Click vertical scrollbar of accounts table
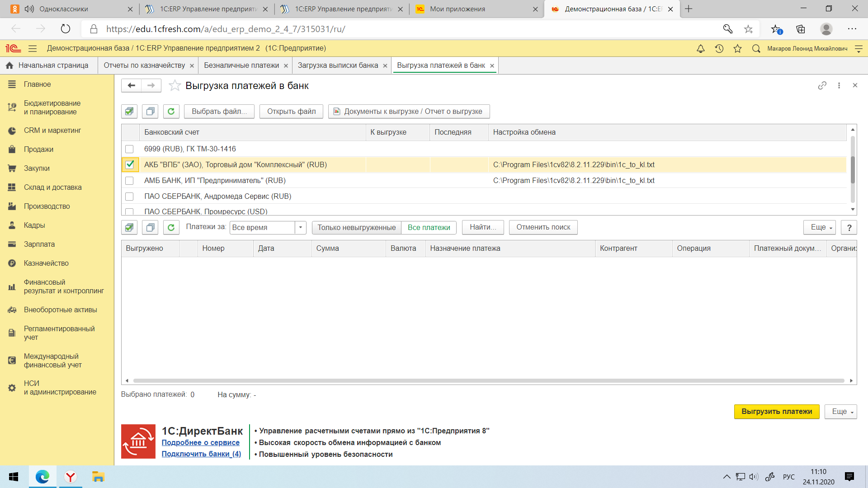Viewport: 868px width, 488px height. pyautogui.click(x=853, y=169)
